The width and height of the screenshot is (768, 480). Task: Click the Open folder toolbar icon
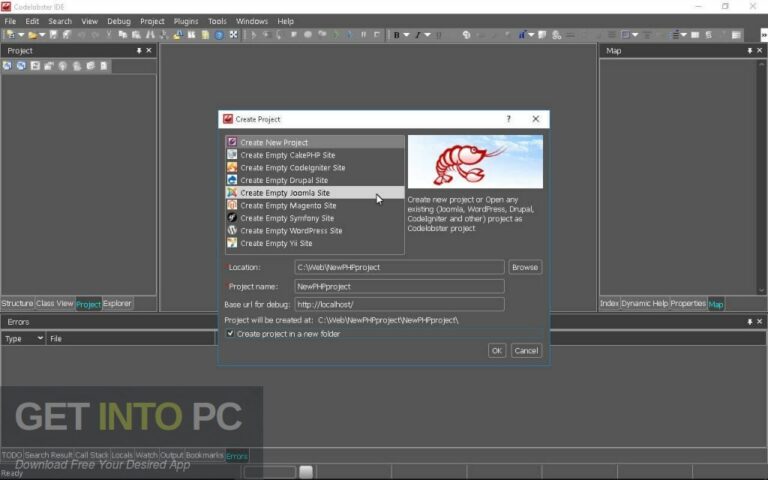(32, 35)
